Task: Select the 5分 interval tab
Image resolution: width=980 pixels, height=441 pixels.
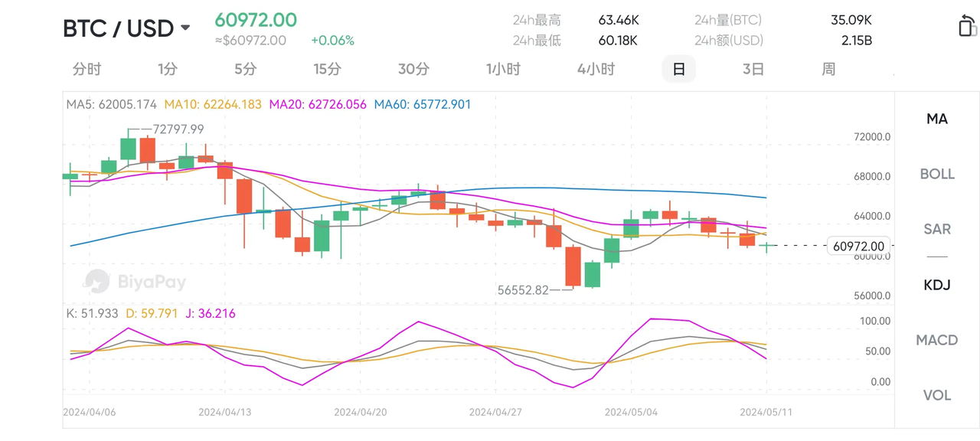Action: (x=245, y=69)
